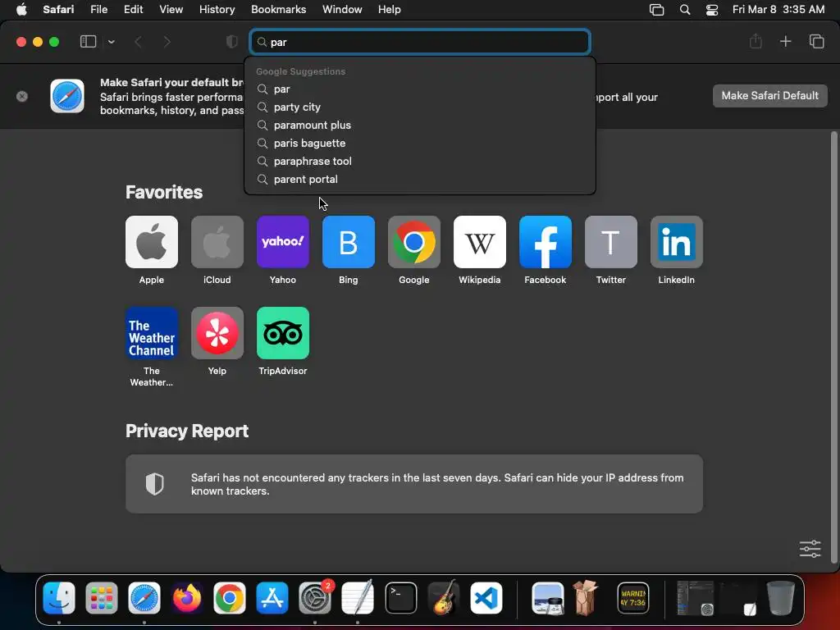Image resolution: width=840 pixels, height=630 pixels.
Task: Open App Store from the Dock
Action: 272,598
